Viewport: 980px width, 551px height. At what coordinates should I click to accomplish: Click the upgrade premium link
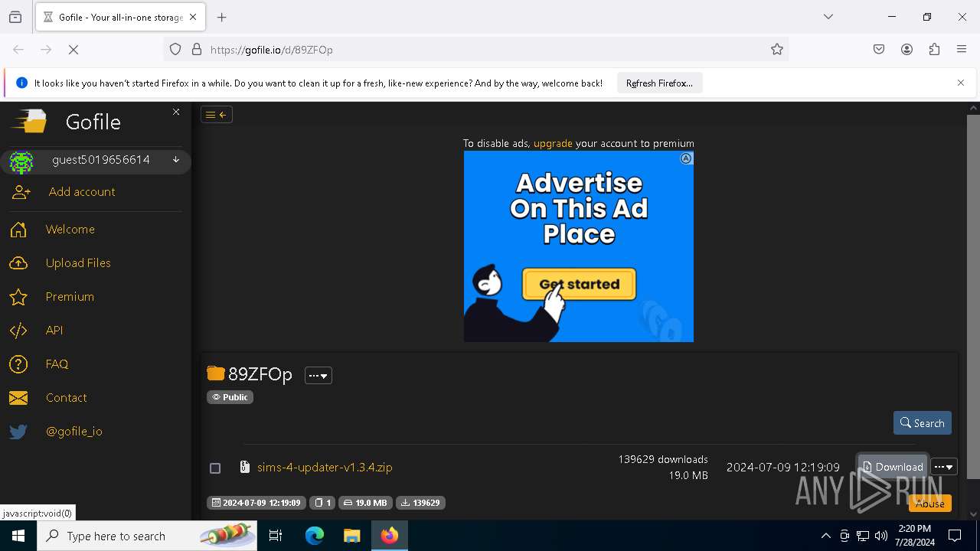coord(553,143)
